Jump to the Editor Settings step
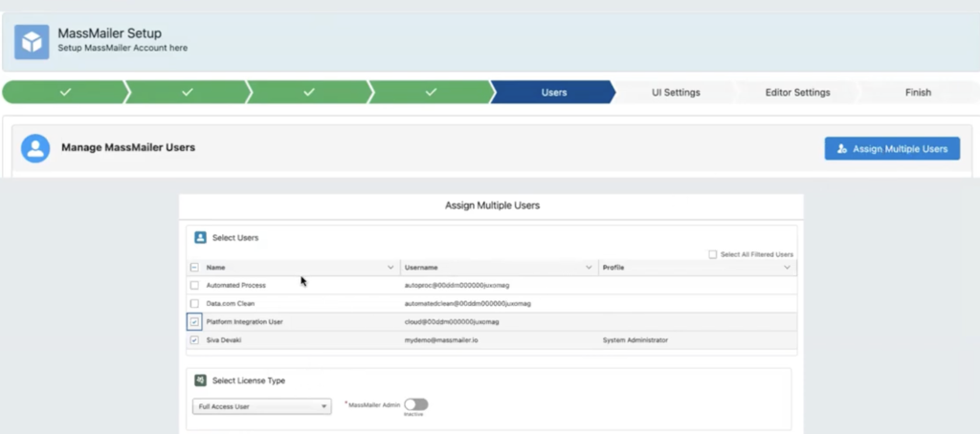Viewport: 980px width, 434px height. tap(797, 92)
